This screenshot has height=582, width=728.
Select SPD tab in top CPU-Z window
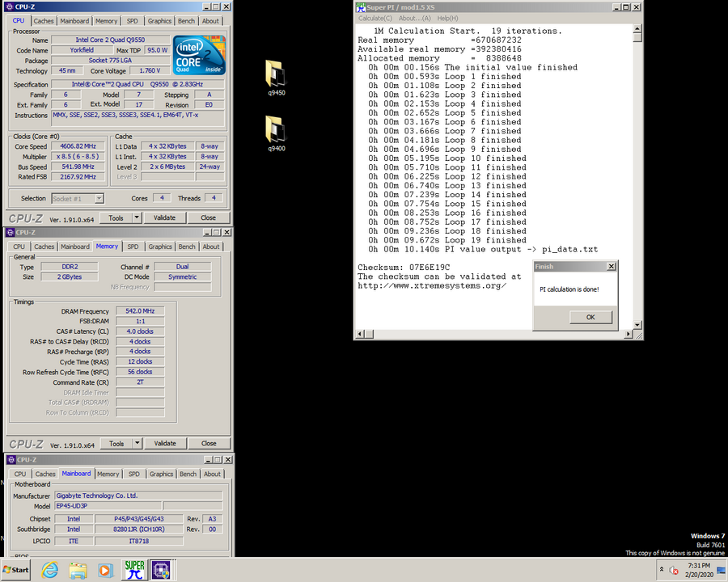point(133,21)
